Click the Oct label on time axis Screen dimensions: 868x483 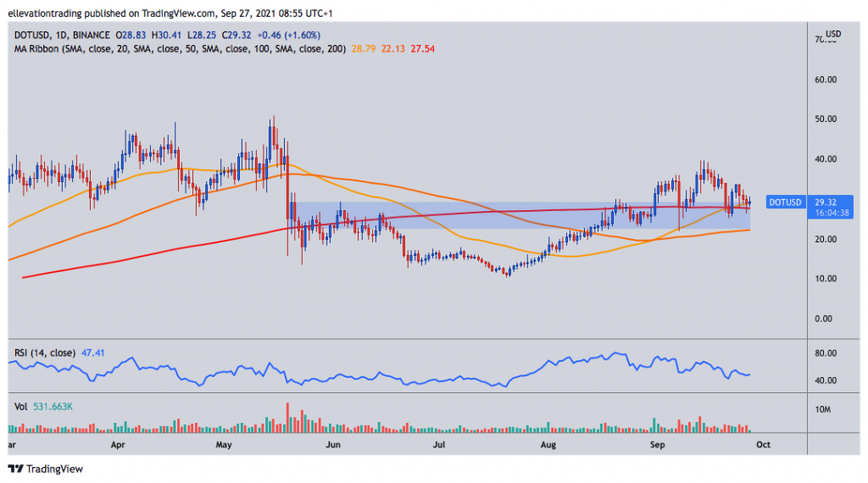[764, 444]
